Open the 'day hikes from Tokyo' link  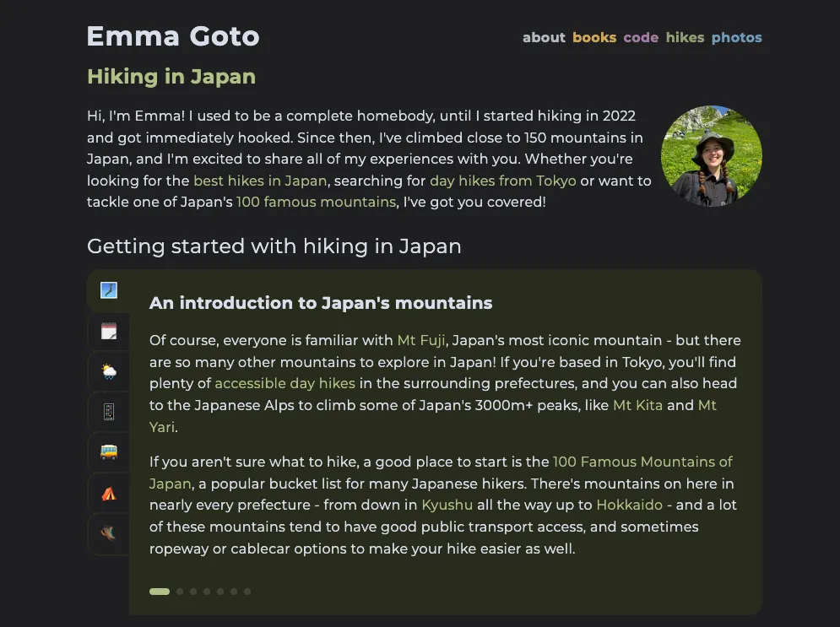click(x=503, y=181)
